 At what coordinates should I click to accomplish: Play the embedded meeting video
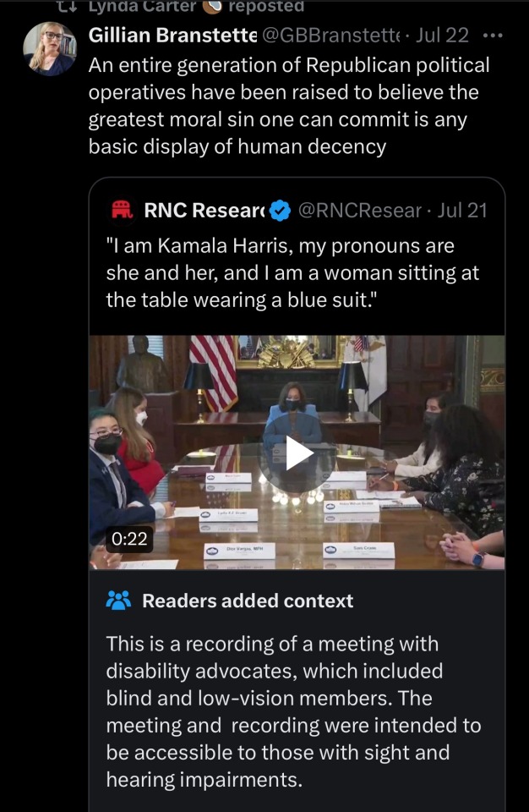click(297, 453)
